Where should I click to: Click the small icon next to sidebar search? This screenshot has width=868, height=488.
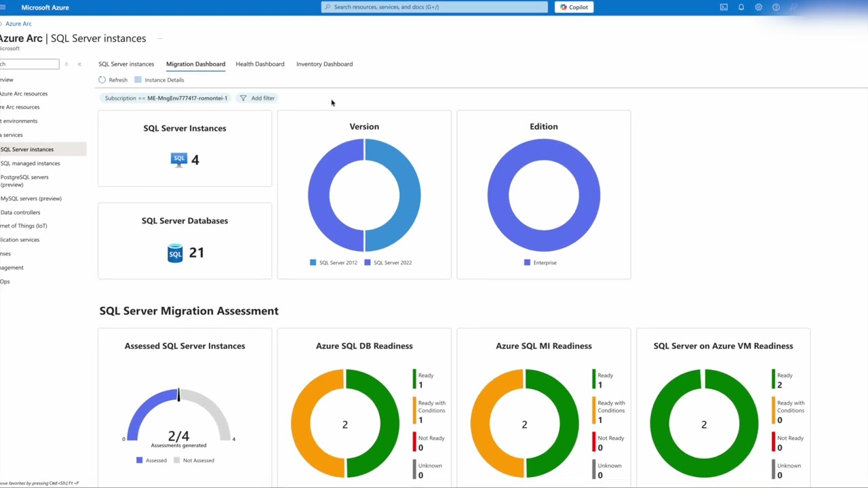pos(66,64)
